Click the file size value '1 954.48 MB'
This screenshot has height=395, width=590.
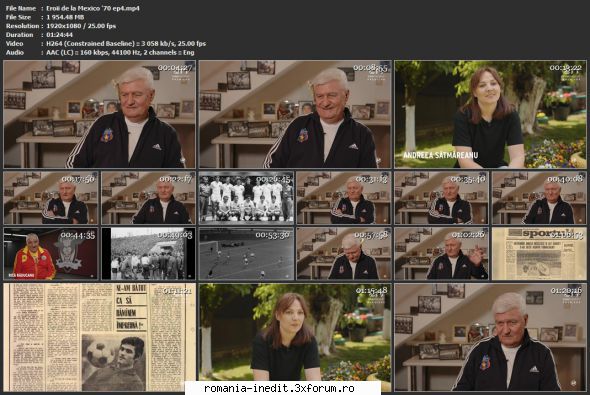[65, 17]
